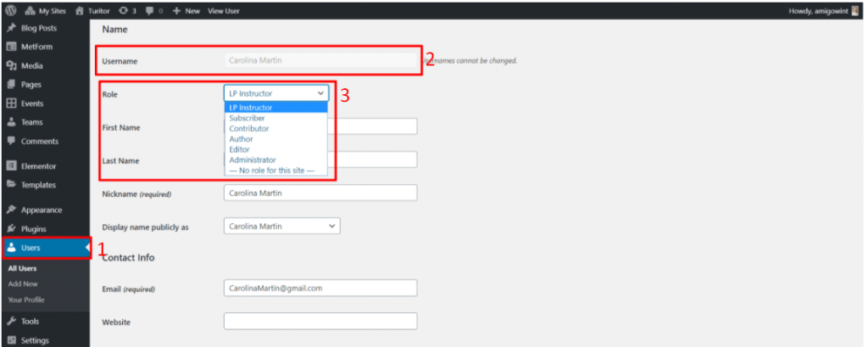The image size is (868, 347).
Task: Open Display name publicly as dropdown
Action: coord(281,227)
